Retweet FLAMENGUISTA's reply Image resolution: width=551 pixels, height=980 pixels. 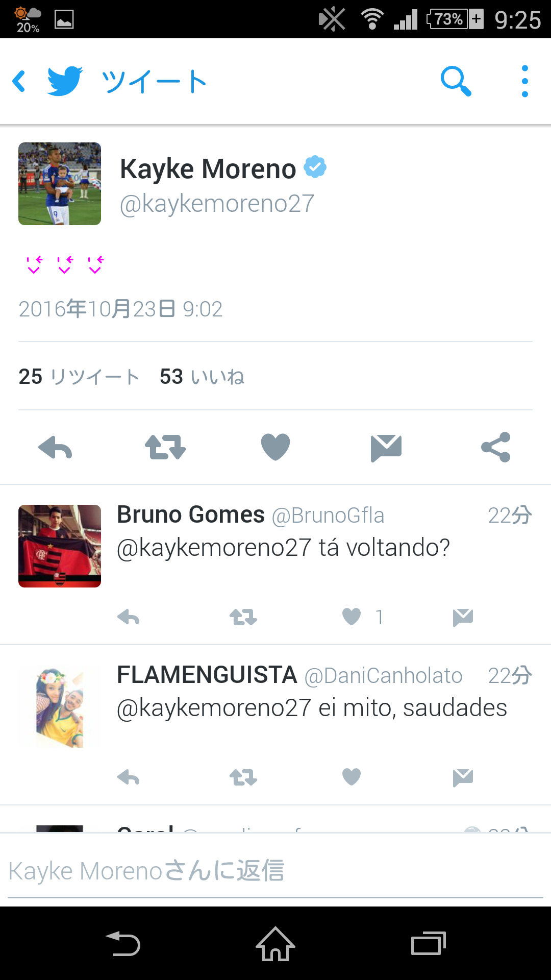pos(243,777)
